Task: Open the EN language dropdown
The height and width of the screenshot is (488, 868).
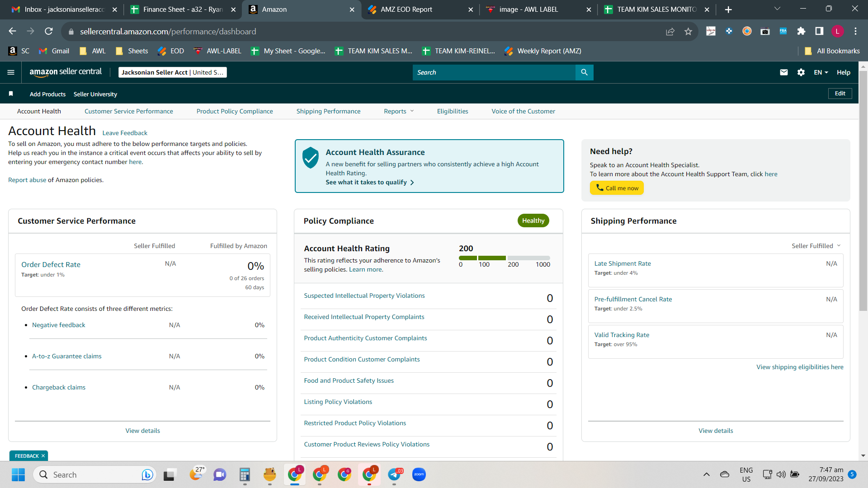Action: point(821,72)
